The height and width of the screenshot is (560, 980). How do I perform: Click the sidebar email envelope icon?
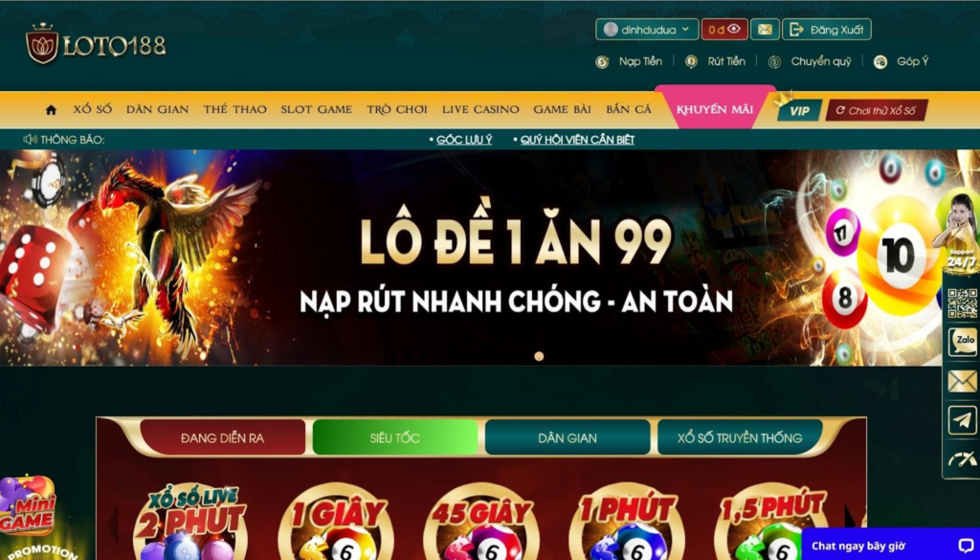pyautogui.click(x=963, y=381)
